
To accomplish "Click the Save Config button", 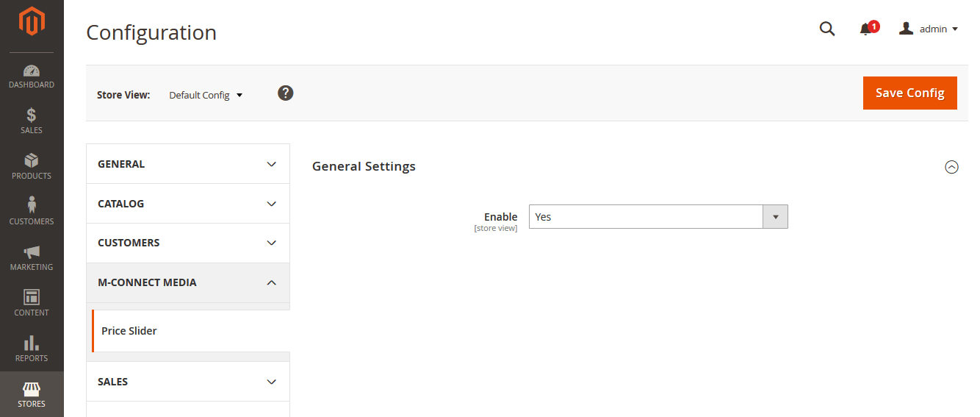I will (909, 93).
